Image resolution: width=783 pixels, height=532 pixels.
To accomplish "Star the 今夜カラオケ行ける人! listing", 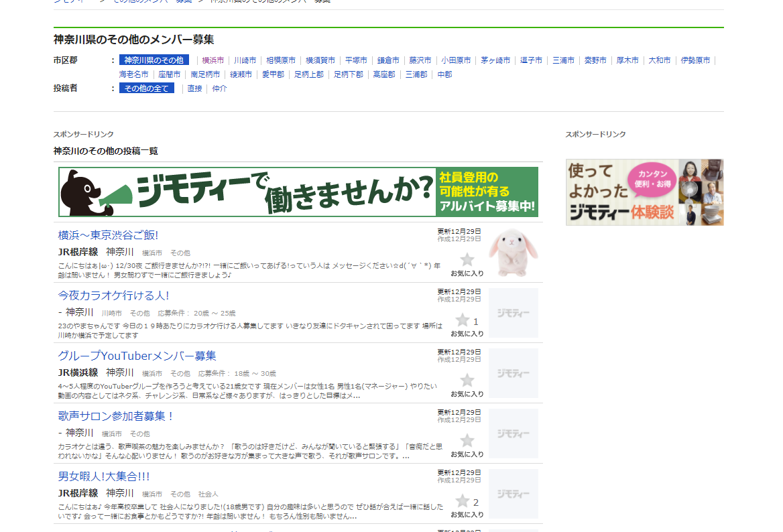I will click(x=463, y=320).
